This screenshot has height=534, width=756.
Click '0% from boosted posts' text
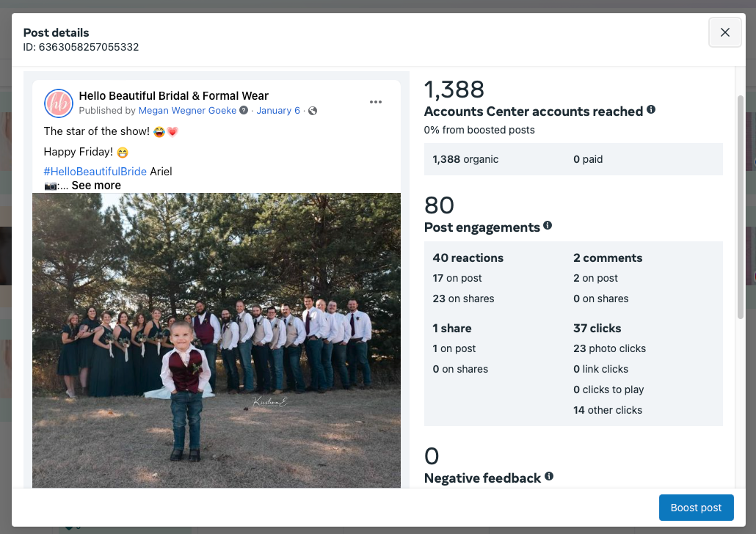[479, 130]
